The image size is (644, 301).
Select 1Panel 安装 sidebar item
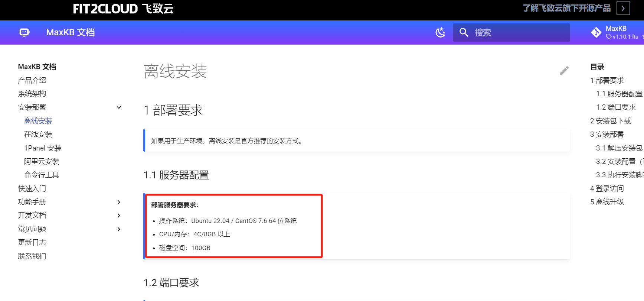pyautogui.click(x=43, y=148)
